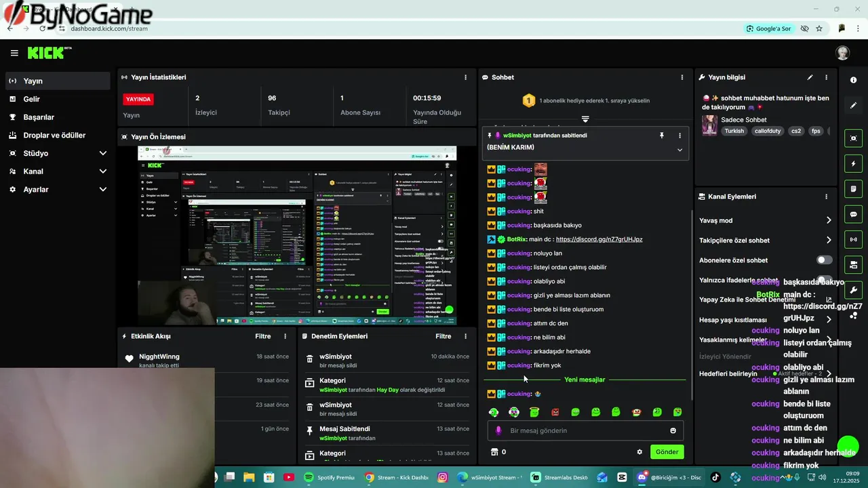Open Hesap yaşı kısıtlaması options chevron
This screenshot has height=488, width=868.
tap(829, 319)
